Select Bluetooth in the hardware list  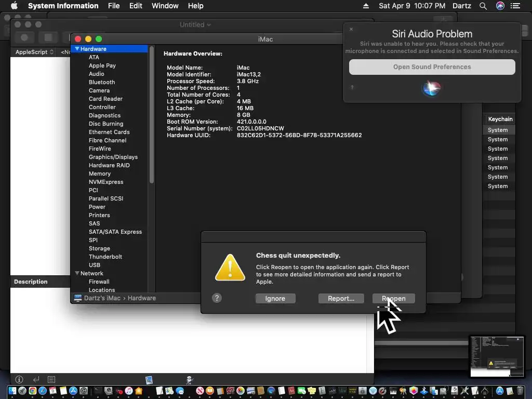click(x=102, y=82)
